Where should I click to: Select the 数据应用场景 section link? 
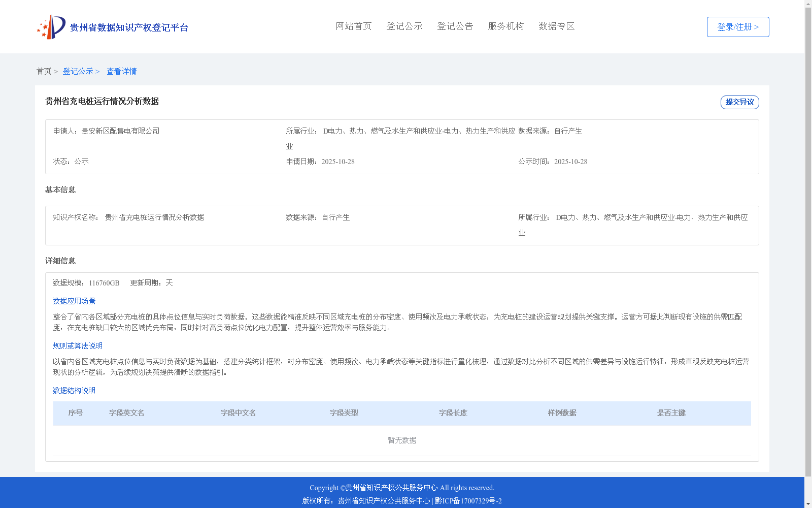(74, 301)
